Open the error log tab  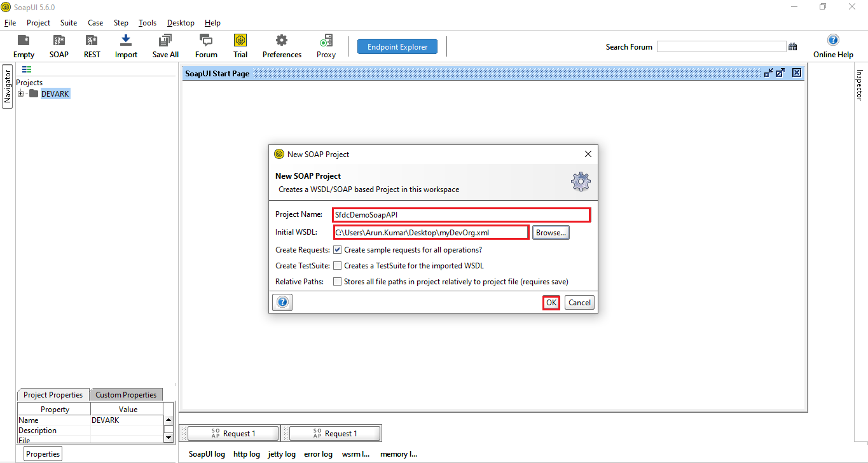tap(318, 454)
